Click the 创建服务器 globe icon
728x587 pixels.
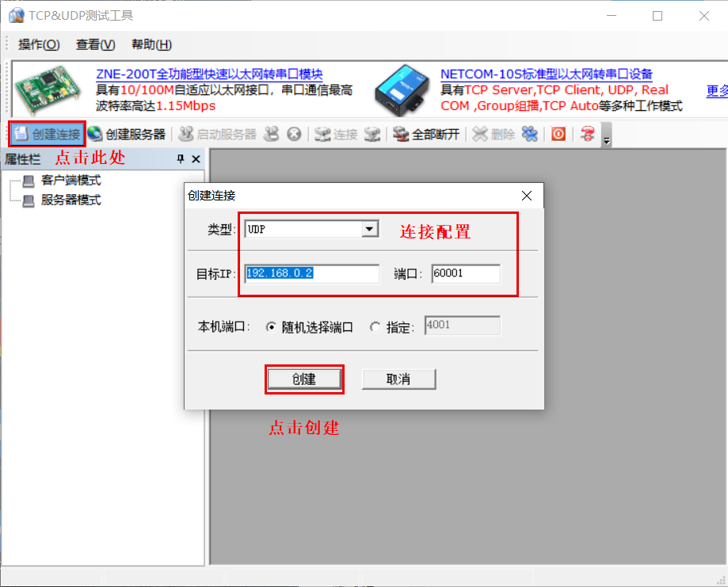(x=95, y=134)
